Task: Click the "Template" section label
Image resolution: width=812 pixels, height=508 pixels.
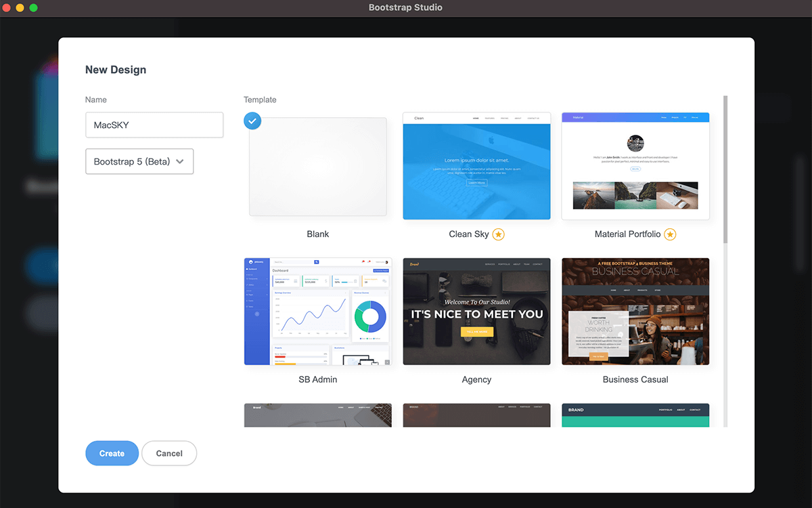Action: (260, 100)
